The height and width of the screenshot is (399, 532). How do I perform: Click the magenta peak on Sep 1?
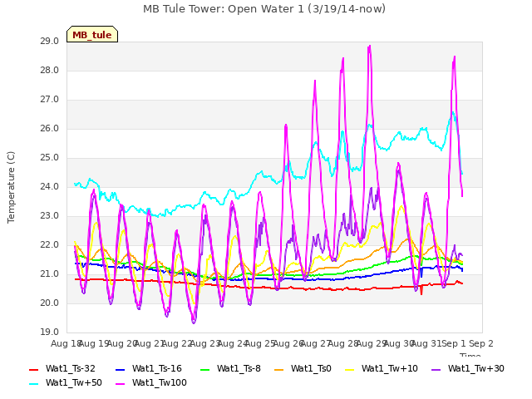pos(455,57)
